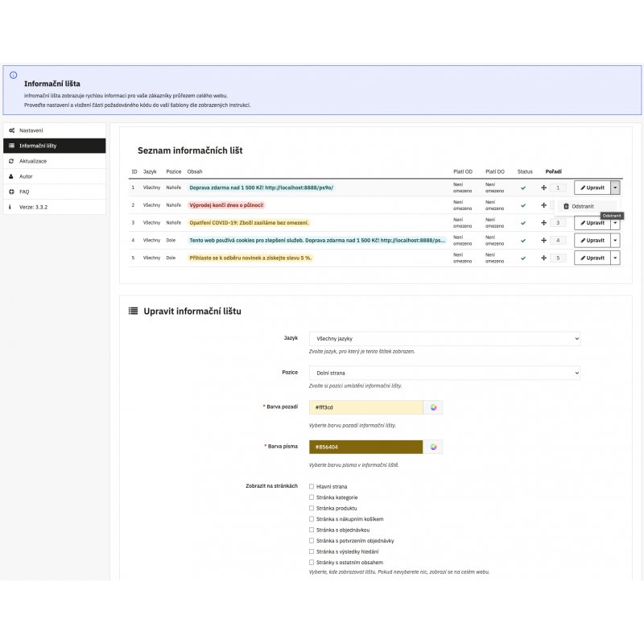Select Odstranit from the open dropdown menu
Screen dimensions: 644x644
[578, 206]
